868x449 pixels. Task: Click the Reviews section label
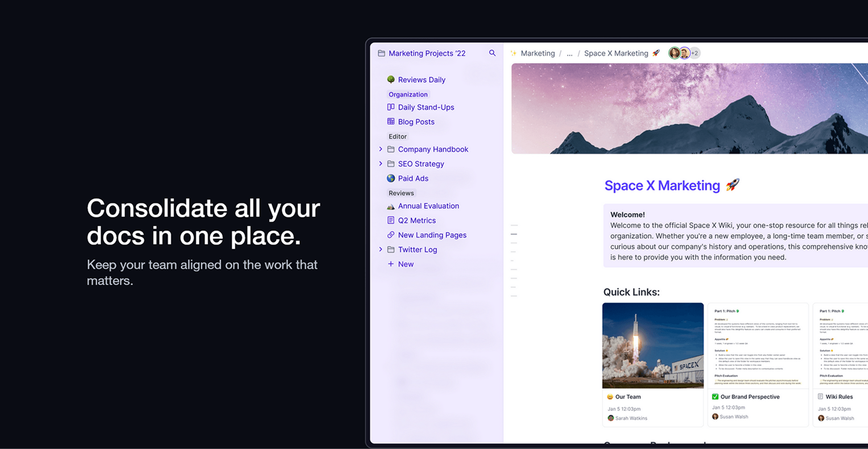coord(401,193)
